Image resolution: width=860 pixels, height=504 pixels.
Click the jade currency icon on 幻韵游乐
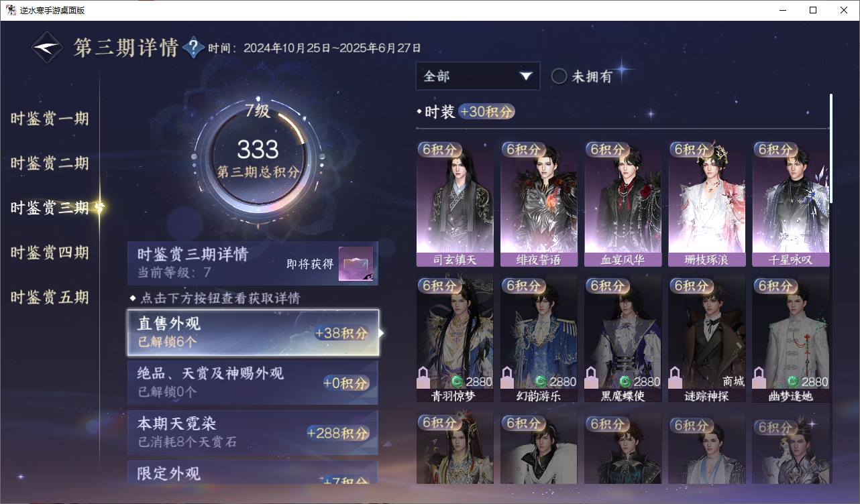541,381
